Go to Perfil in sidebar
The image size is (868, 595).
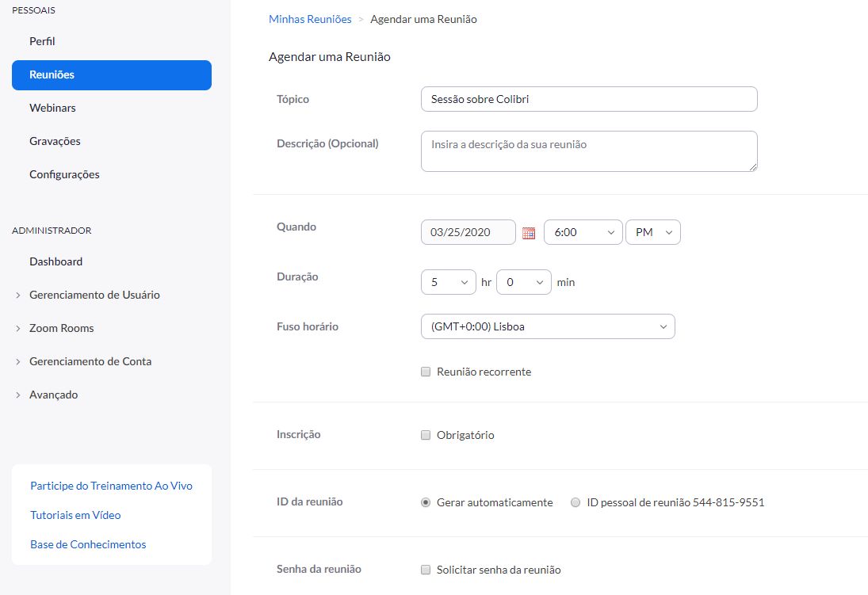(x=42, y=41)
